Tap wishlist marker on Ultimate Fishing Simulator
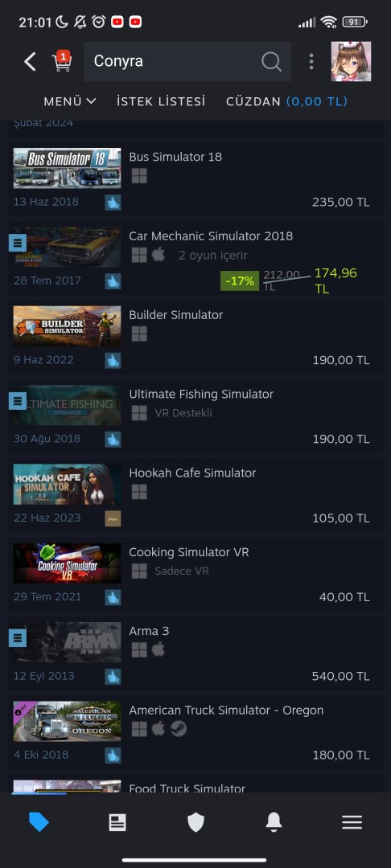The width and height of the screenshot is (391, 868). [x=18, y=401]
